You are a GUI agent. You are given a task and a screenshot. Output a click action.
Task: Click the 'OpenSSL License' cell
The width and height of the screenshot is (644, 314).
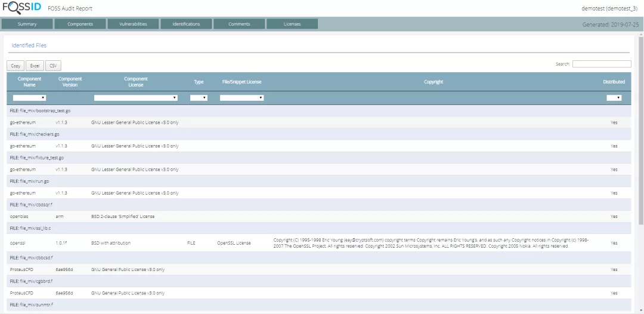tap(234, 243)
